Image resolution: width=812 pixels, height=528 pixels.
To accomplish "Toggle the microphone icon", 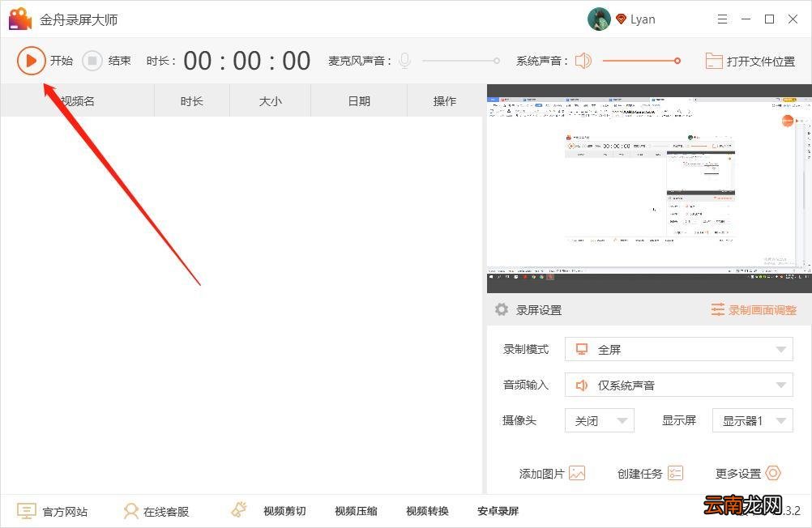I will 404,61.
